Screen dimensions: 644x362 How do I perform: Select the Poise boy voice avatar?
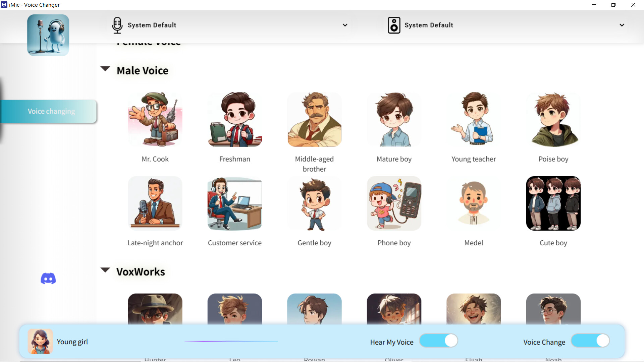pyautogui.click(x=553, y=119)
